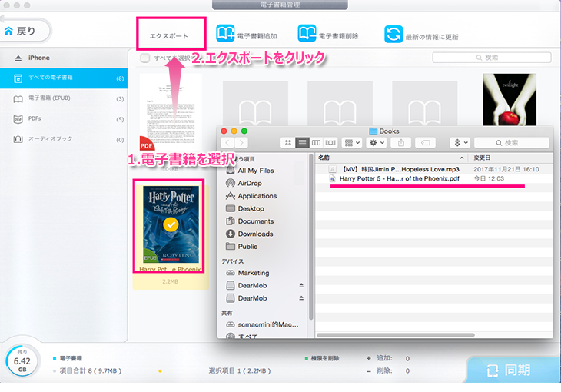561x392 pixels.
Task: Click 選択項目 1 (2.2MB) status text
Action: [x=240, y=371]
